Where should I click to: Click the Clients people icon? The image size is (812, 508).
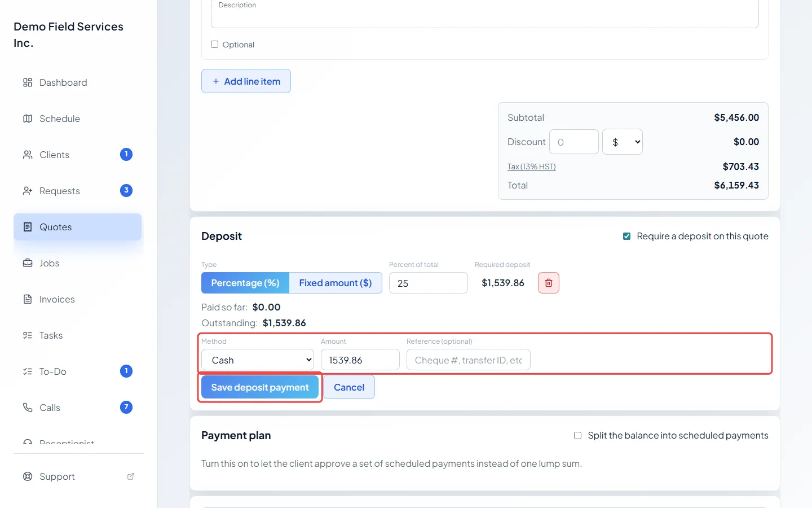pos(28,155)
